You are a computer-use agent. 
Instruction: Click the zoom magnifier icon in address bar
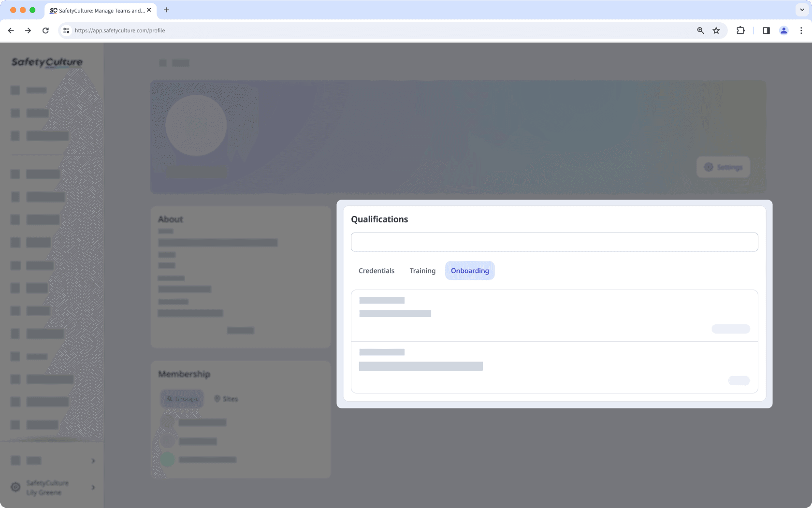point(700,30)
